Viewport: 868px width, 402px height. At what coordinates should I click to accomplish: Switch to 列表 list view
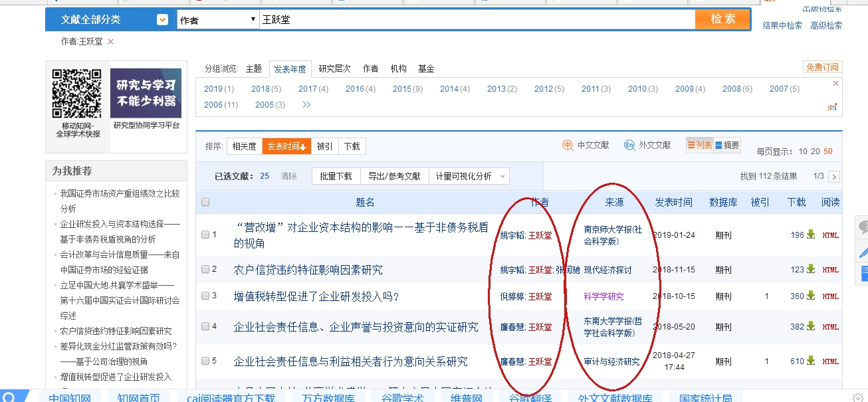pos(699,146)
